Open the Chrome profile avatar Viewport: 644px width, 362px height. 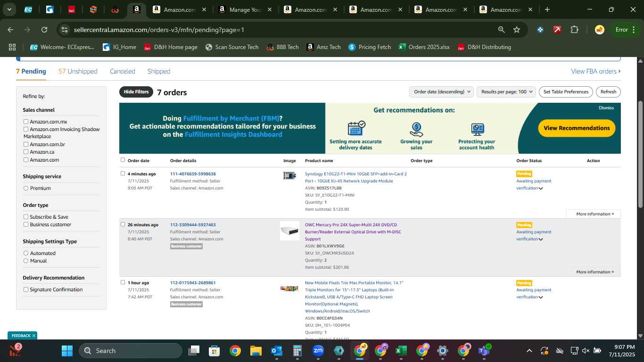click(x=600, y=30)
